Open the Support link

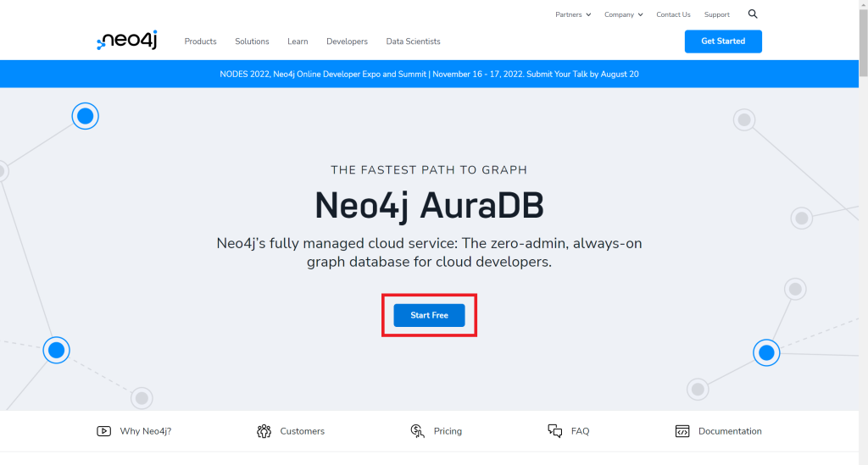717,14
